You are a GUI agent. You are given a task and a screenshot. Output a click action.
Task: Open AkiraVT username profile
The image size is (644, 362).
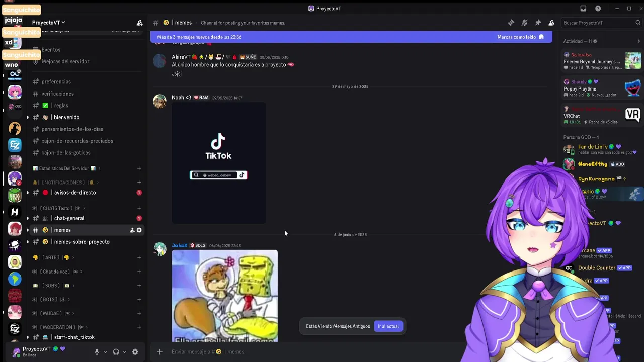tap(181, 57)
